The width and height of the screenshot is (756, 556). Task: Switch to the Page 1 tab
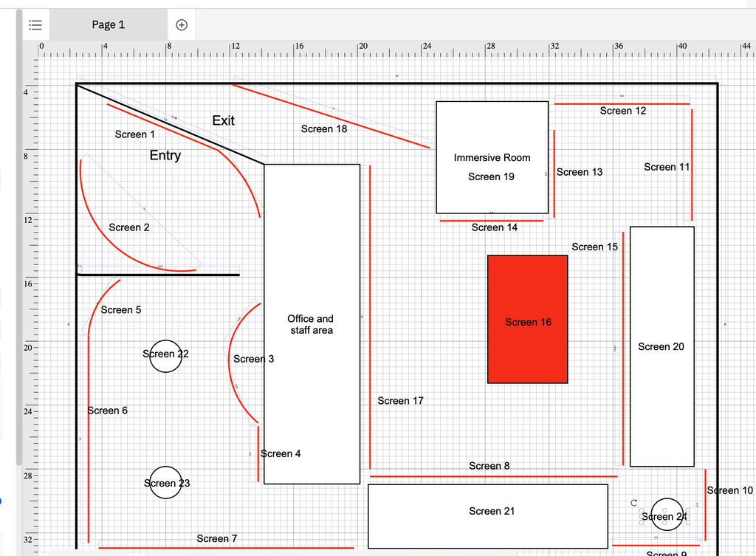point(108,24)
